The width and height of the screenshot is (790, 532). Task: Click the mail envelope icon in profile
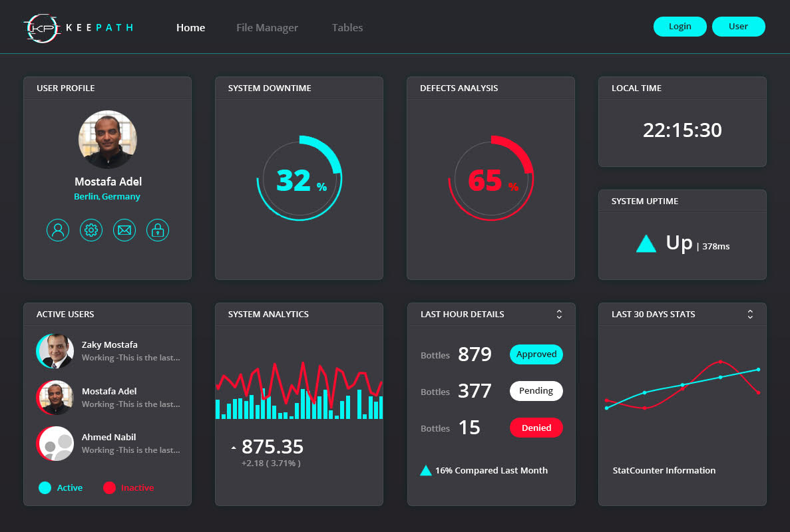[124, 230]
